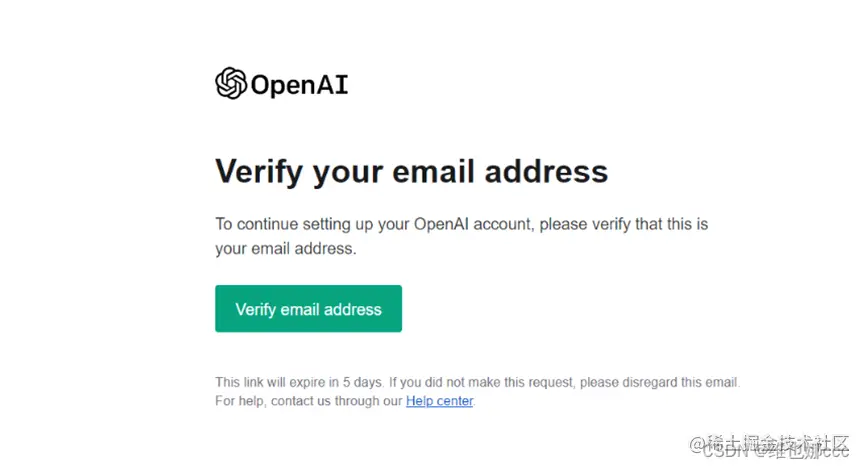Click the word 'email' in the heading
The image size is (865, 469).
point(434,170)
